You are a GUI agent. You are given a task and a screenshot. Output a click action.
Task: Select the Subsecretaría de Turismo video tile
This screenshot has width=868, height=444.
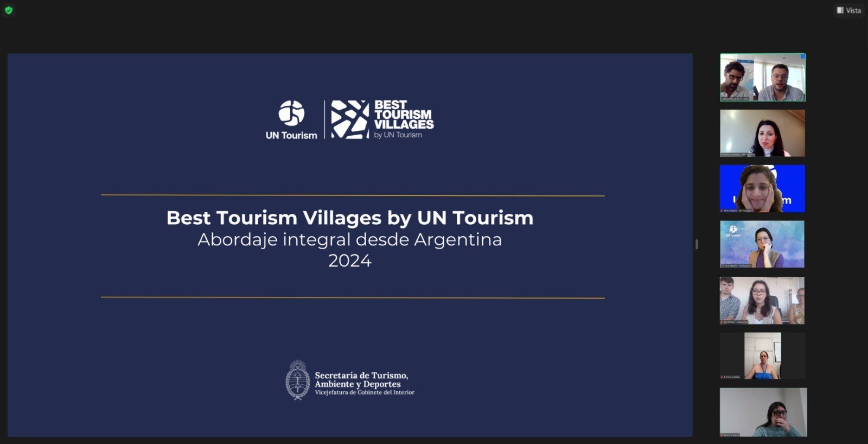762,76
